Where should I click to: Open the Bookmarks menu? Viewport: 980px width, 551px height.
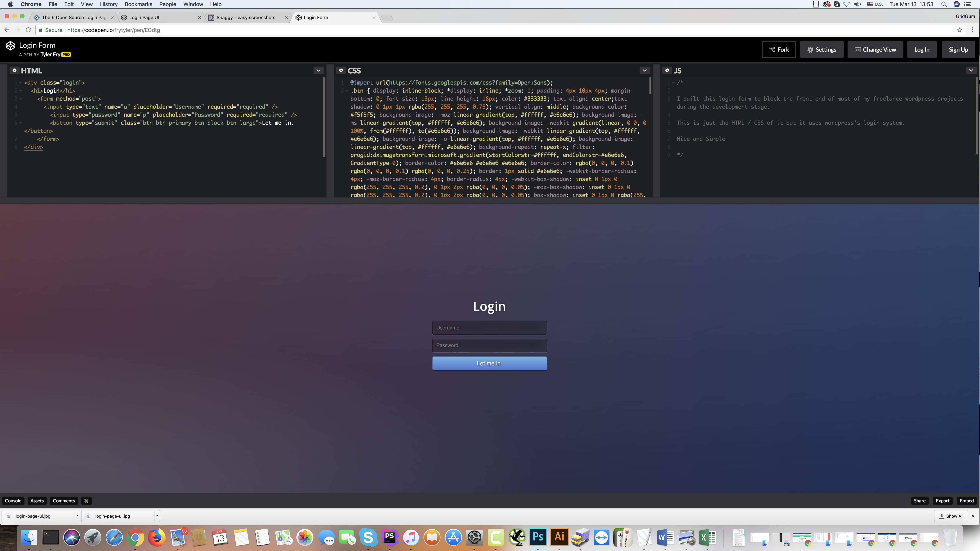tap(138, 4)
